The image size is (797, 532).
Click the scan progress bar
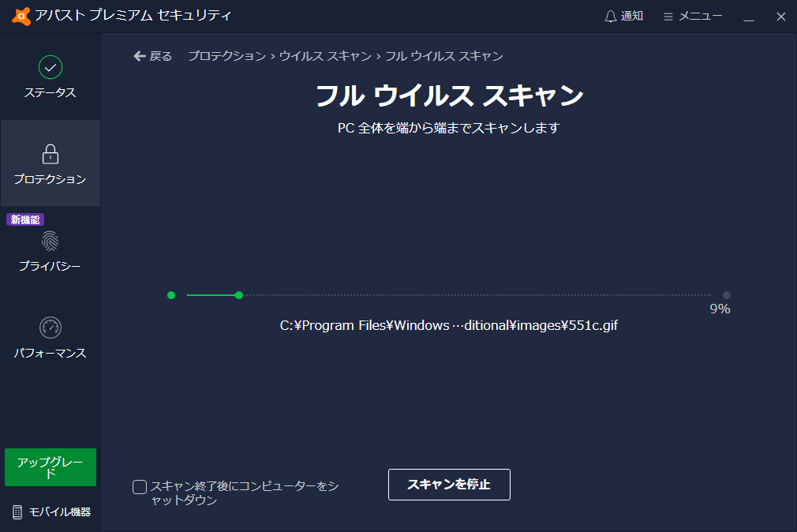point(449,295)
